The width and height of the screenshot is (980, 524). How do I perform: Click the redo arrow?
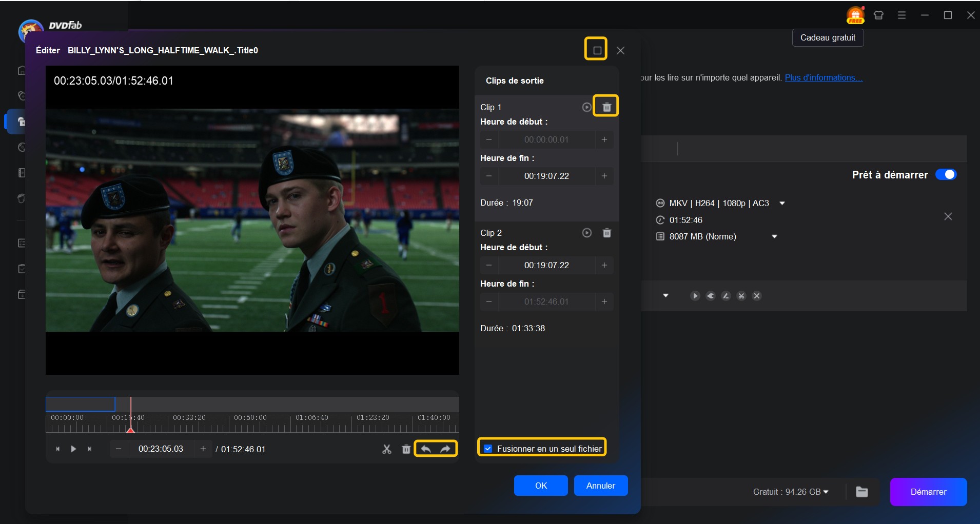(x=445, y=449)
